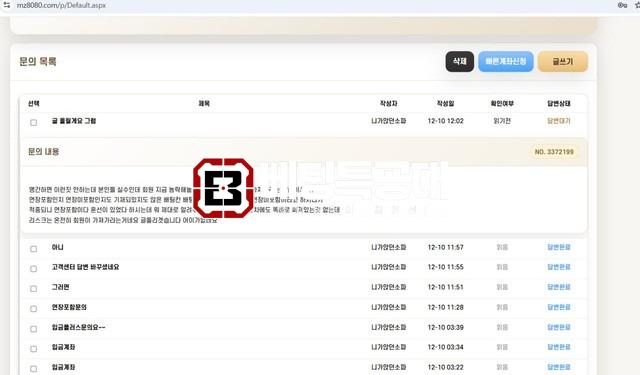640x375 pixels.
Task: Open the 입금플러스문의요~~ inquiry
Action: [78, 327]
